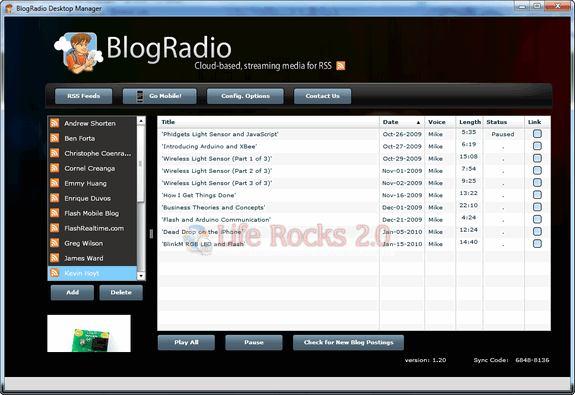Click the RSS icon beside Greg Wilson

click(x=55, y=243)
